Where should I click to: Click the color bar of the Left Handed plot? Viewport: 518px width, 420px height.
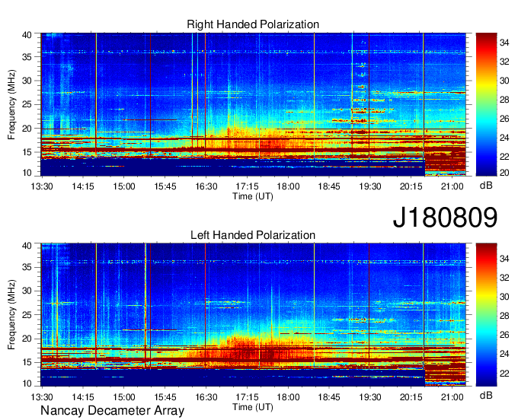click(x=486, y=315)
